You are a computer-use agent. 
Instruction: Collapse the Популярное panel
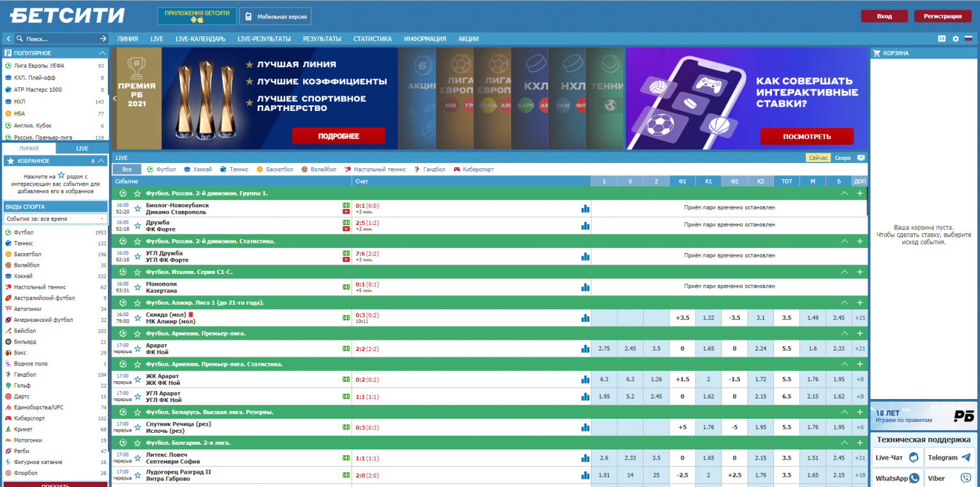point(102,54)
